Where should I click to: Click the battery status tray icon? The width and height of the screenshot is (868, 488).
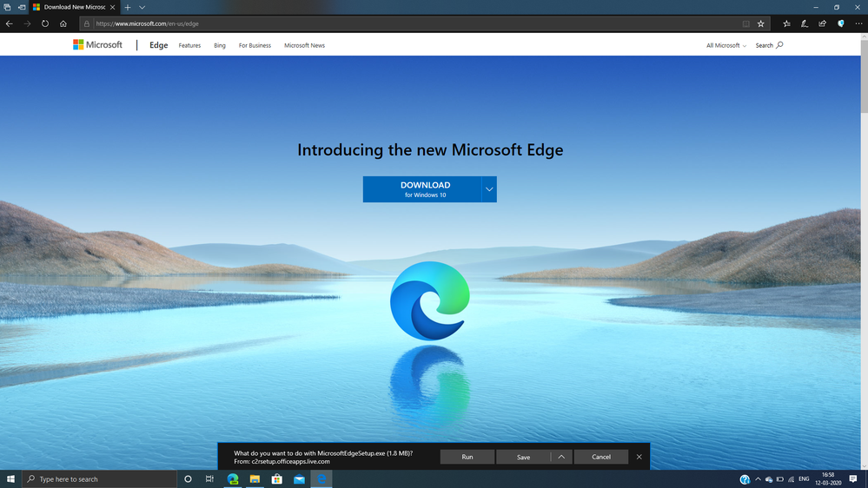[780, 479]
